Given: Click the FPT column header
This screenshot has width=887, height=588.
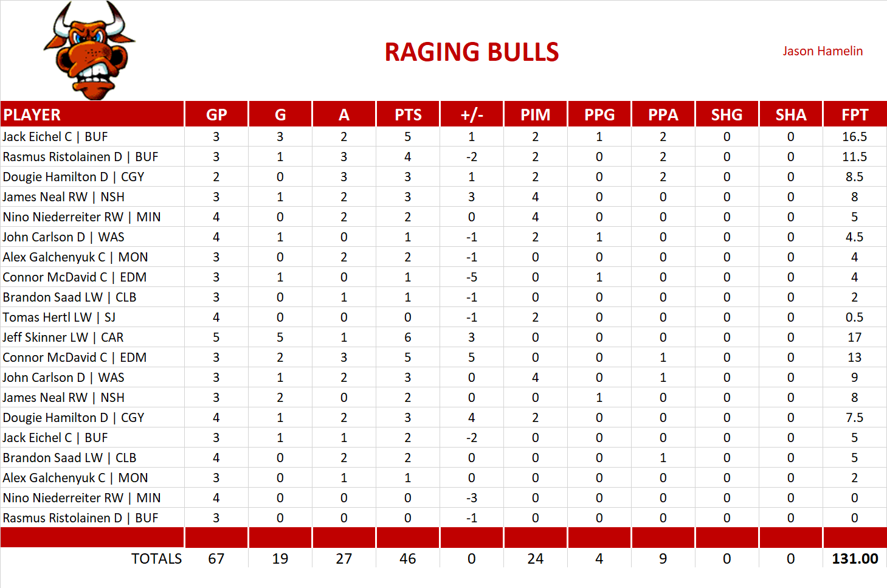Looking at the screenshot, I should coord(854,115).
